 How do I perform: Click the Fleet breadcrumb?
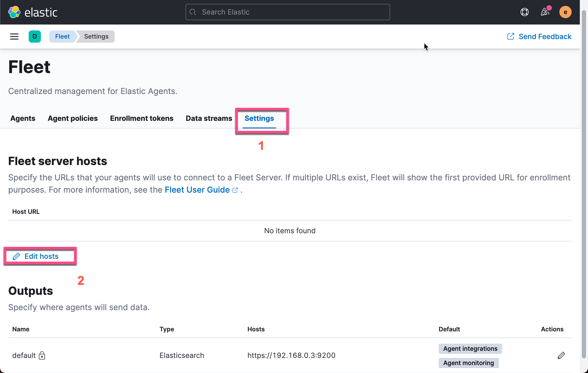coord(62,37)
